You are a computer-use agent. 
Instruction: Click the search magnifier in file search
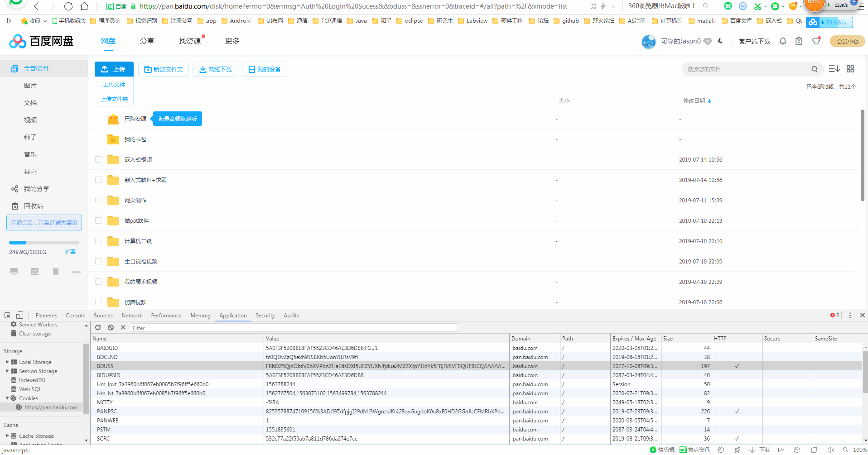pyautogui.click(x=815, y=69)
